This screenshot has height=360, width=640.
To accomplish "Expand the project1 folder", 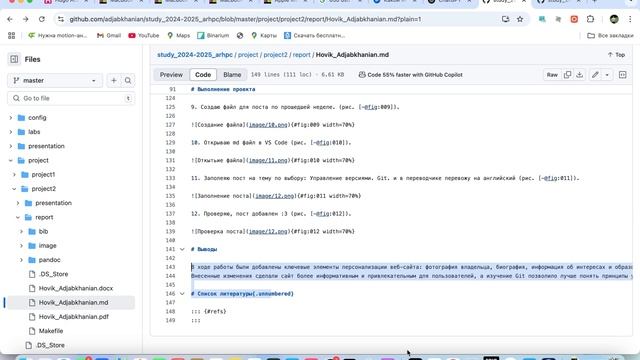I will pos(14,175).
